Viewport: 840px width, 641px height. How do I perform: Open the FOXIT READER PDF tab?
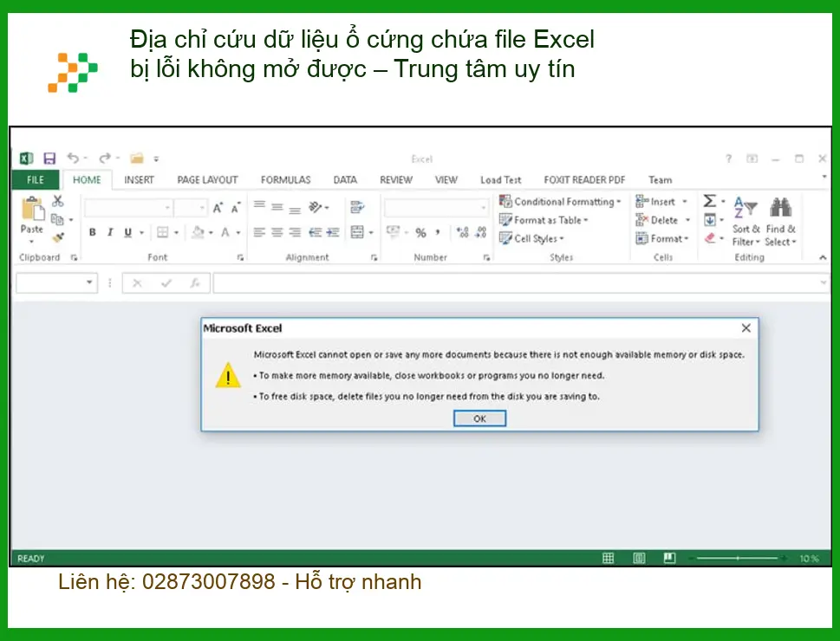tap(584, 180)
